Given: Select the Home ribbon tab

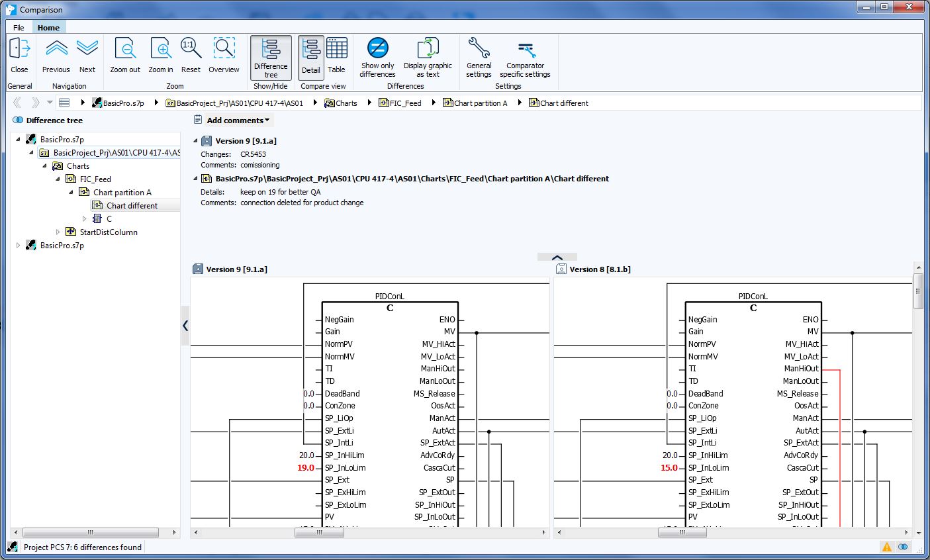Looking at the screenshot, I should click(48, 28).
